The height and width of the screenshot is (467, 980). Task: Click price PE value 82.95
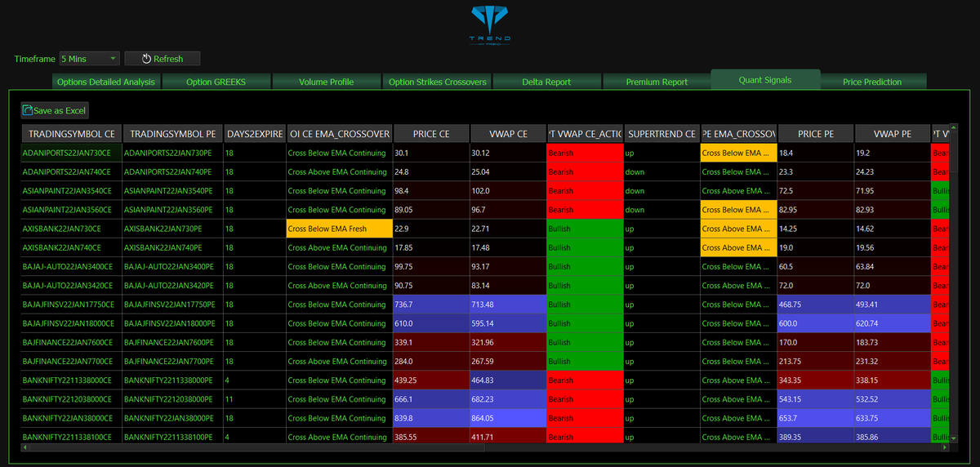815,210
